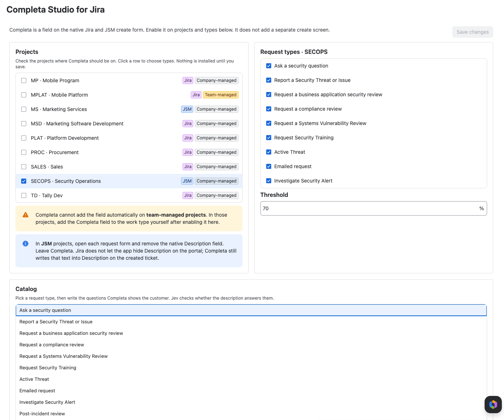Uncheck Request a Systems Vulnerability Review type
Screen dimensions: 504x420
[x=269, y=123]
